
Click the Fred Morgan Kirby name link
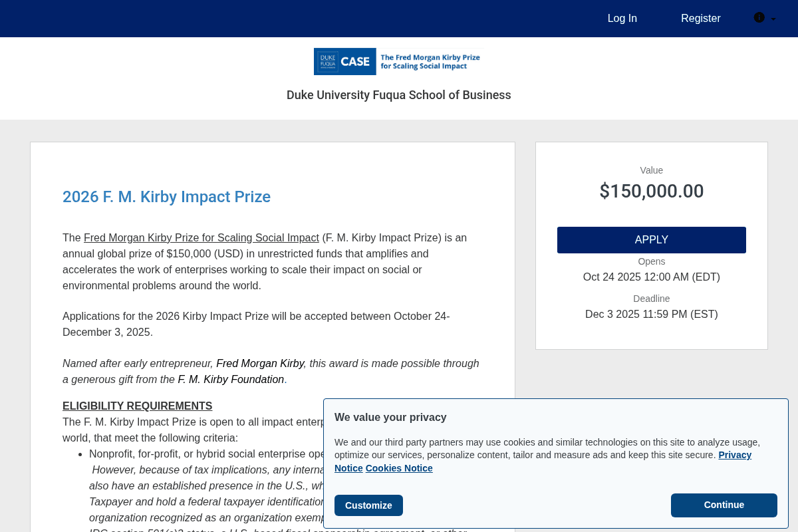coord(260,363)
